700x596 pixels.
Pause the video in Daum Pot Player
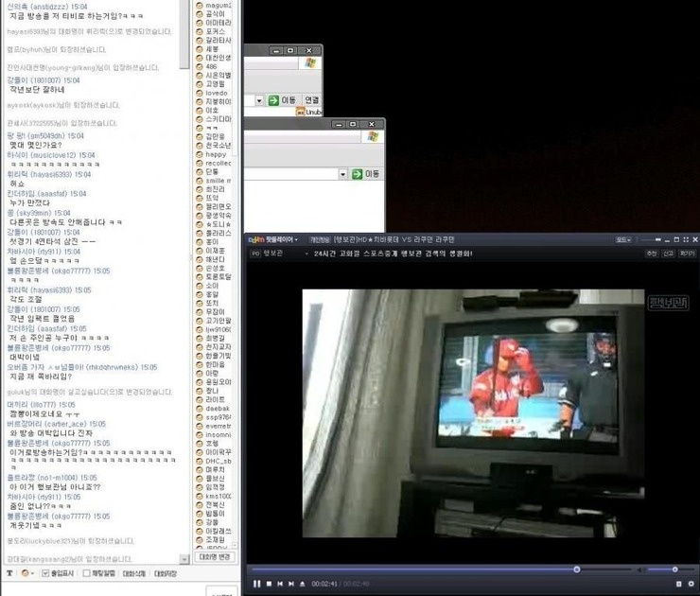(x=256, y=584)
